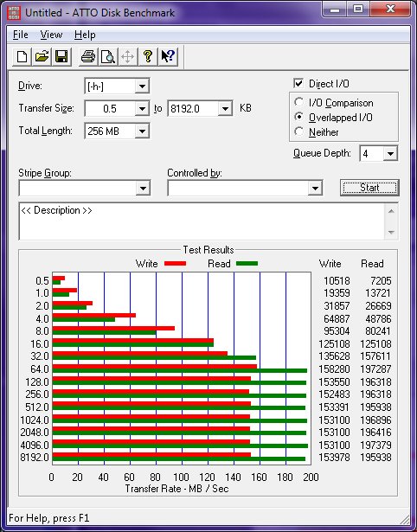Print results using the printer icon
Image resolution: width=417 pixels, height=532 pixels.
point(88,56)
